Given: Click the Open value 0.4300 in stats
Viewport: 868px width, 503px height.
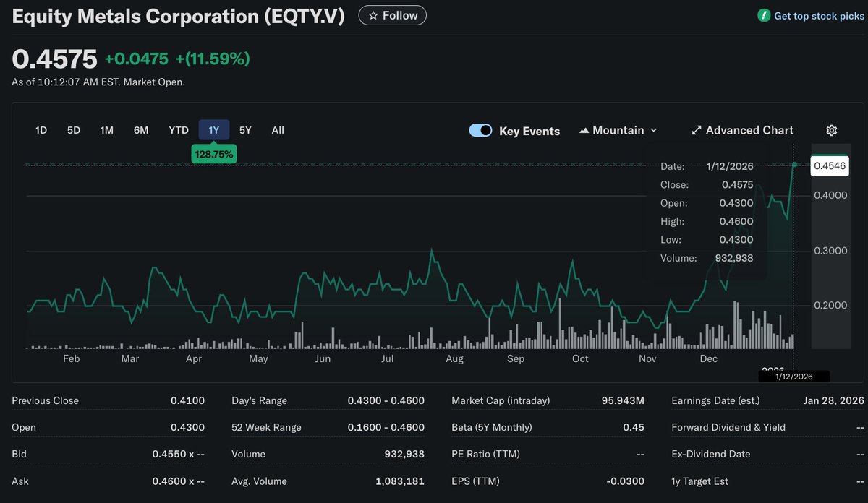Looking at the screenshot, I should point(187,427).
